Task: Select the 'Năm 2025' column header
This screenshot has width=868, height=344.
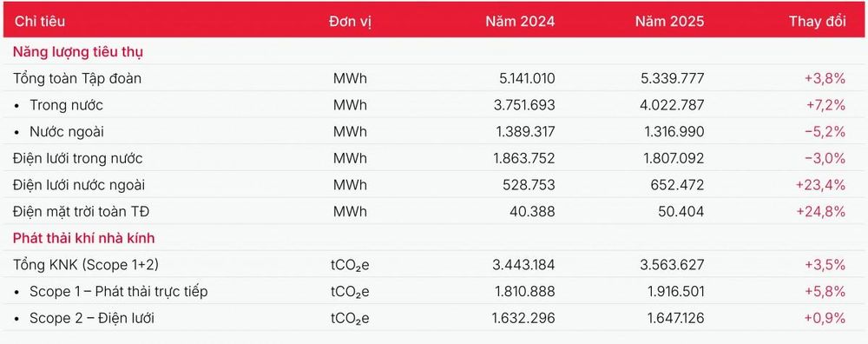Action: (x=669, y=22)
